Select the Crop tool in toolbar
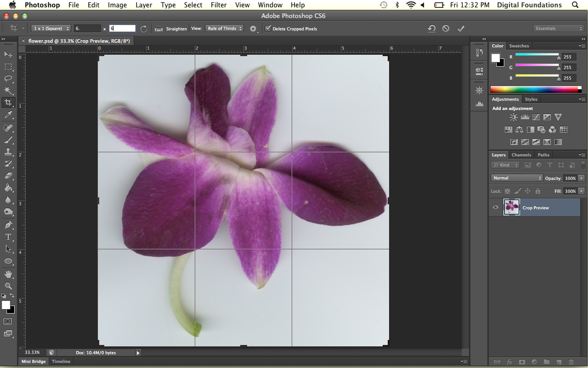Viewport: 588px width, 368px height. point(8,103)
